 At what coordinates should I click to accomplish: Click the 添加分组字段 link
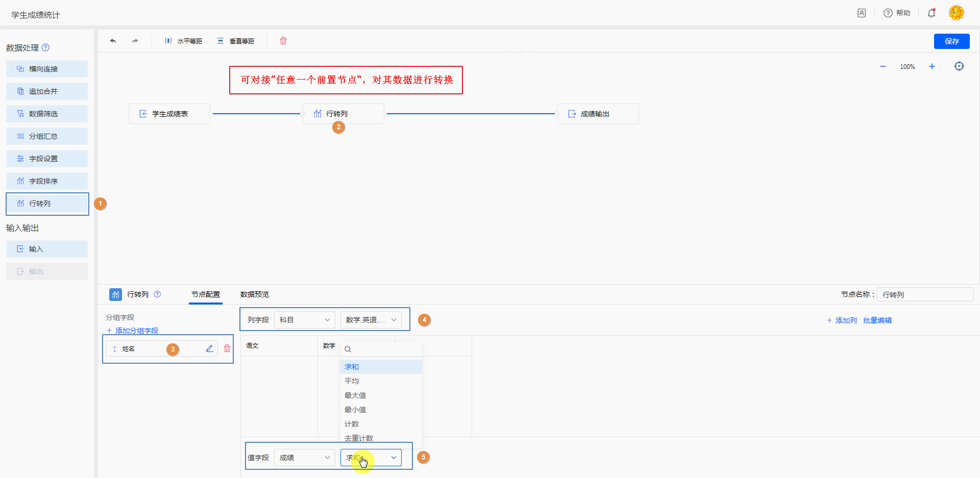coord(136,331)
